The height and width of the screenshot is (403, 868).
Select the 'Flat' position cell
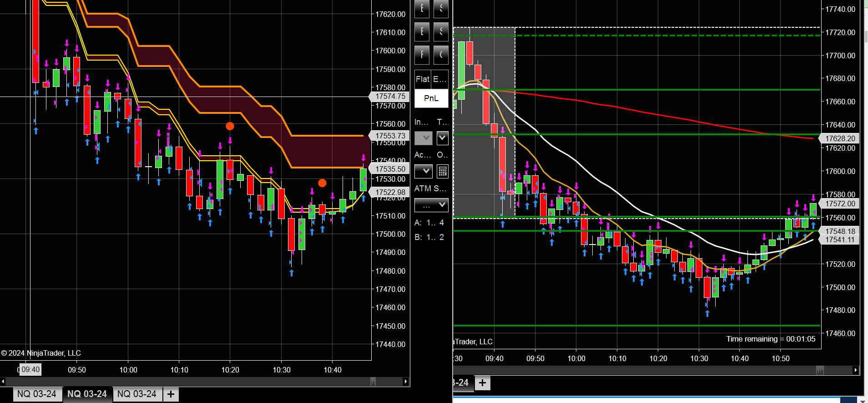click(423, 79)
